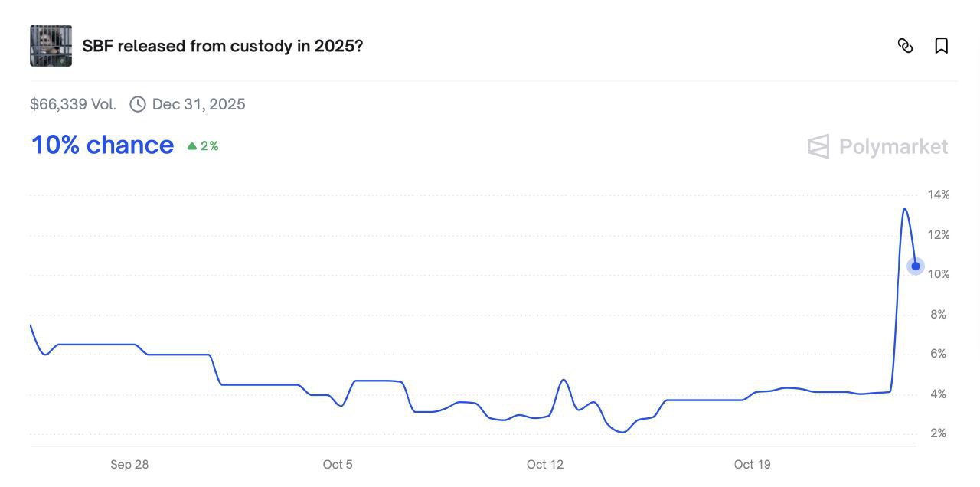Click the Oct 5 date axis label
This screenshot has width=980, height=487.
[338, 464]
